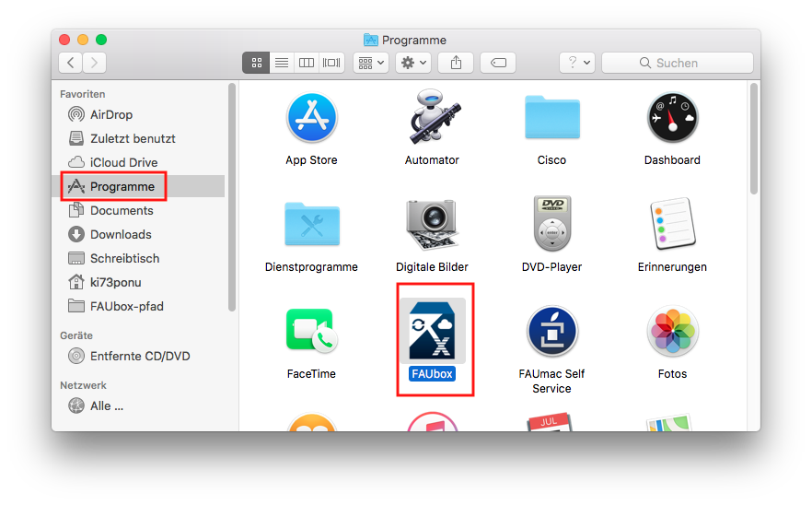The image size is (812, 505).
Task: Launch the DVD-Player app icon
Action: (x=552, y=224)
